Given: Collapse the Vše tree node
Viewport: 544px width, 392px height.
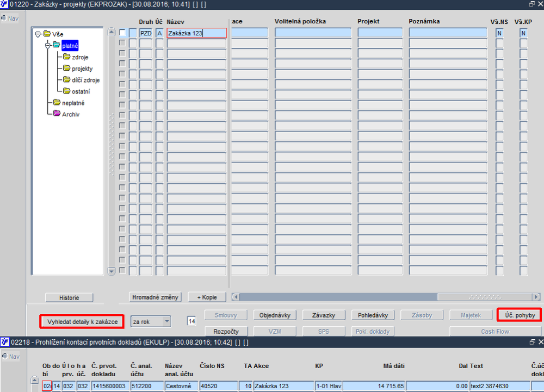Looking at the screenshot, I should pyautogui.click(x=38, y=34).
